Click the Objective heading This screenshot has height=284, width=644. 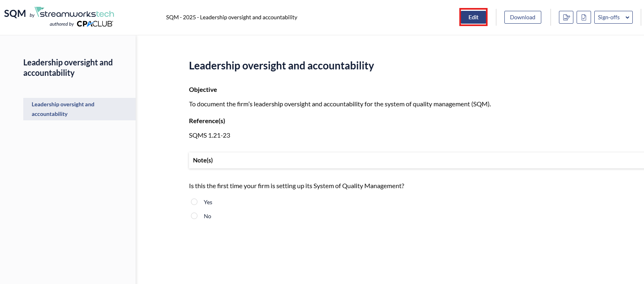coord(203,90)
